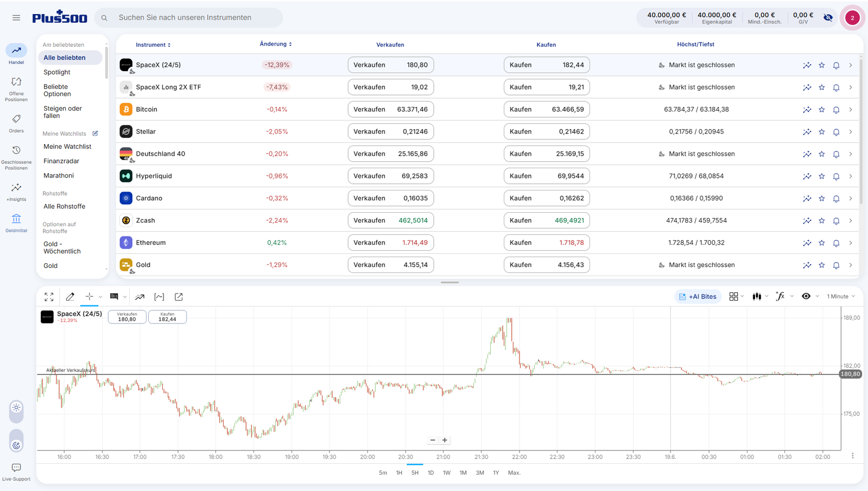Open Offene Positionen in sidebar

(16, 89)
